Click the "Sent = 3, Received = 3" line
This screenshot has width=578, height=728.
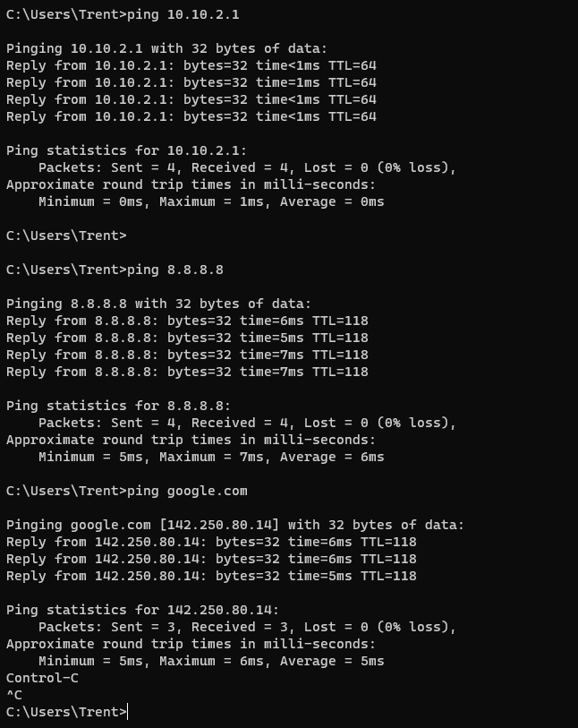[247, 627]
